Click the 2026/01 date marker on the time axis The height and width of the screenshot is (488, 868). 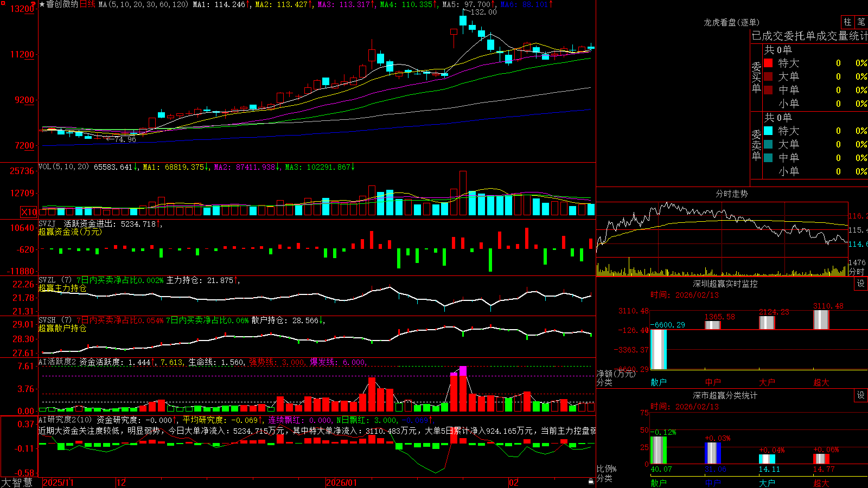(342, 483)
